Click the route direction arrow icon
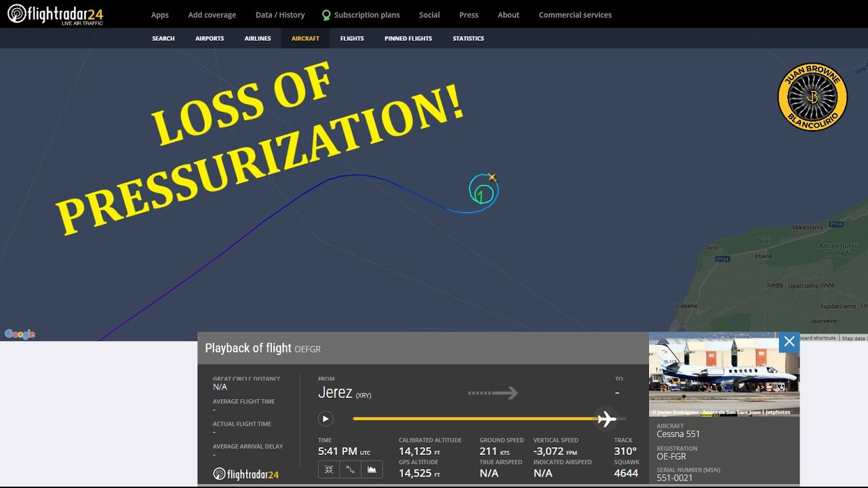 coord(493,392)
